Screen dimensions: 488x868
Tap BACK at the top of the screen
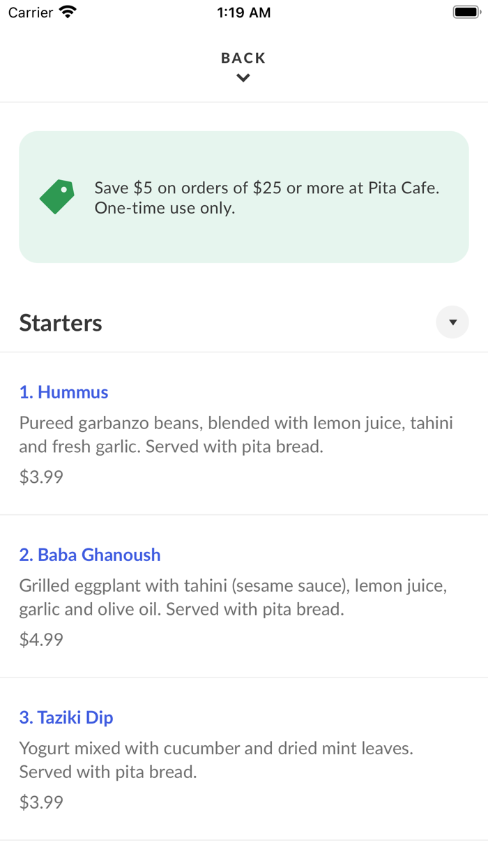click(243, 58)
